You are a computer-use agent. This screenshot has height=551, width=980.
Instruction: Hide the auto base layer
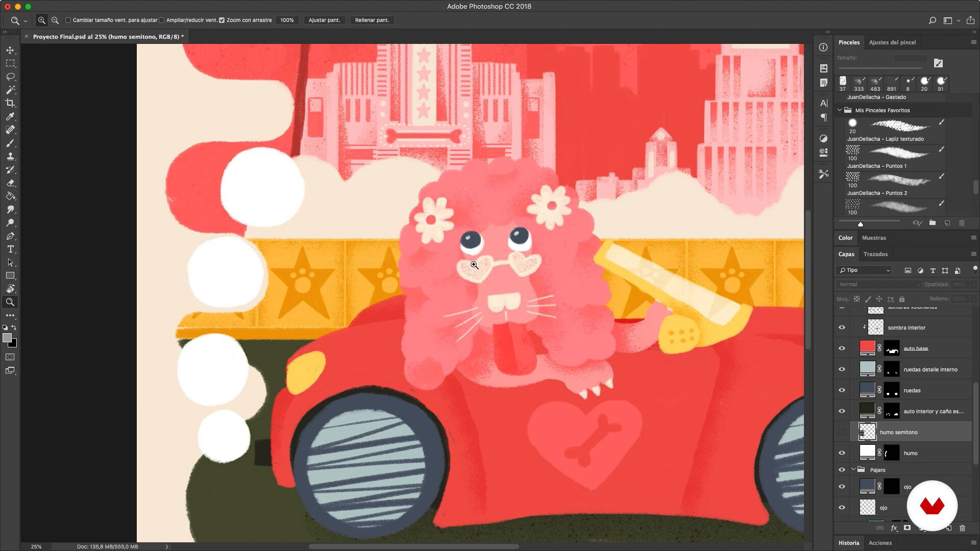(x=842, y=348)
